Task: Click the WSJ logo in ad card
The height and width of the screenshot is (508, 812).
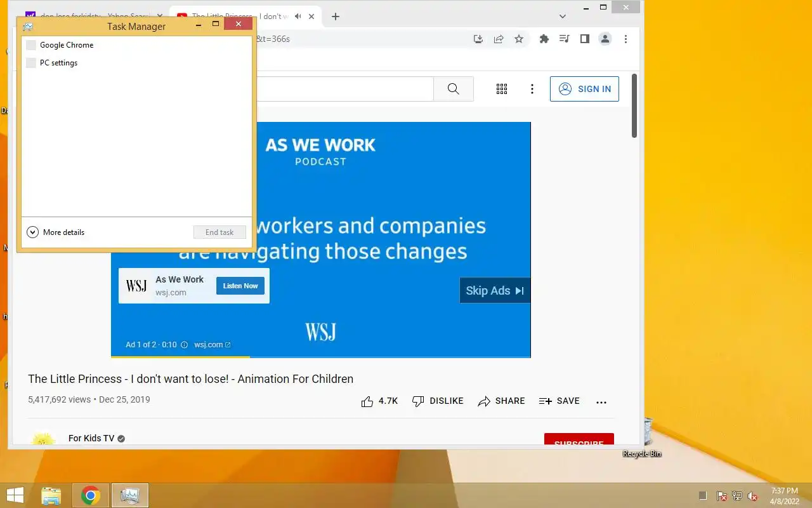Action: click(x=136, y=286)
